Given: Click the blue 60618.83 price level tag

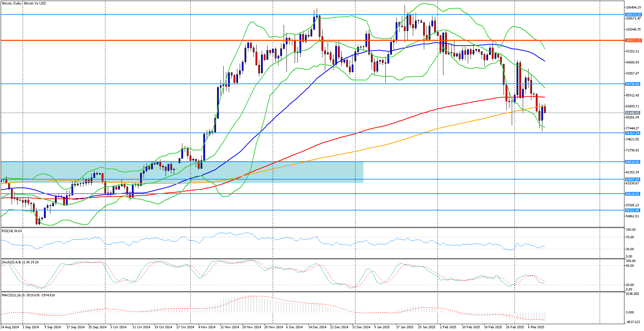Looking at the screenshot, I should pos(633,194).
